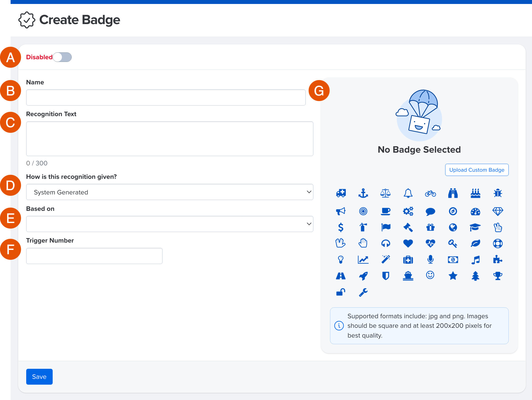The image size is (532, 400).
Task: Toggle the Disabled badge switch
Action: [x=62, y=57]
